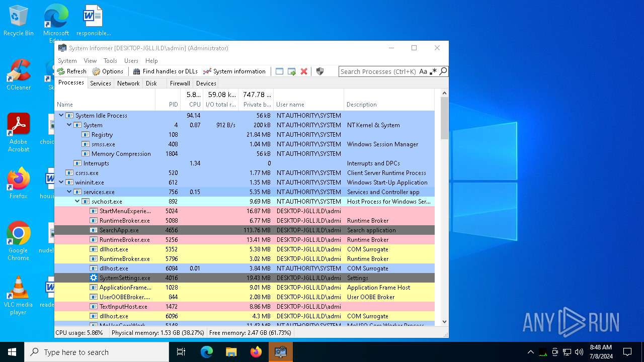Select the smss.exe process row
644x362 pixels.
pyautogui.click(x=245, y=144)
